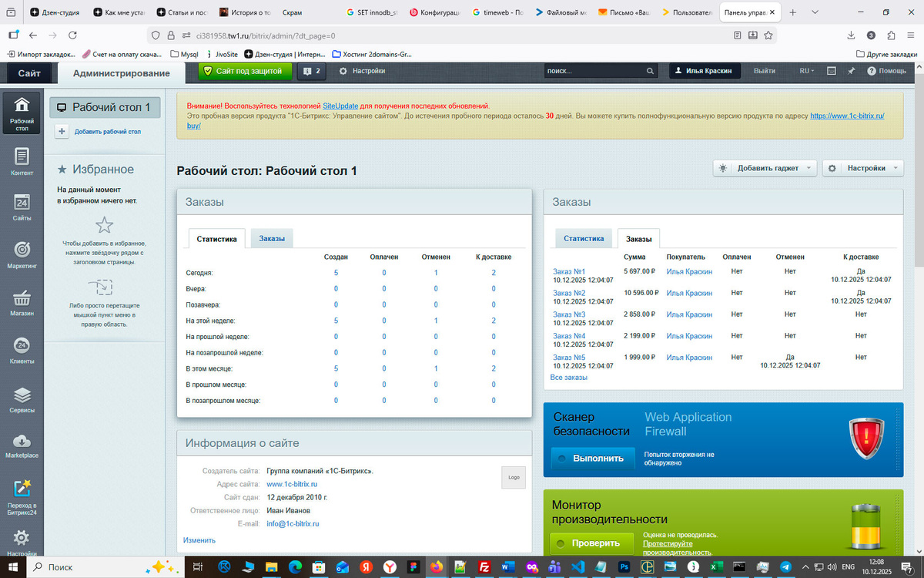Click Протестируйте производительность link

677,548
